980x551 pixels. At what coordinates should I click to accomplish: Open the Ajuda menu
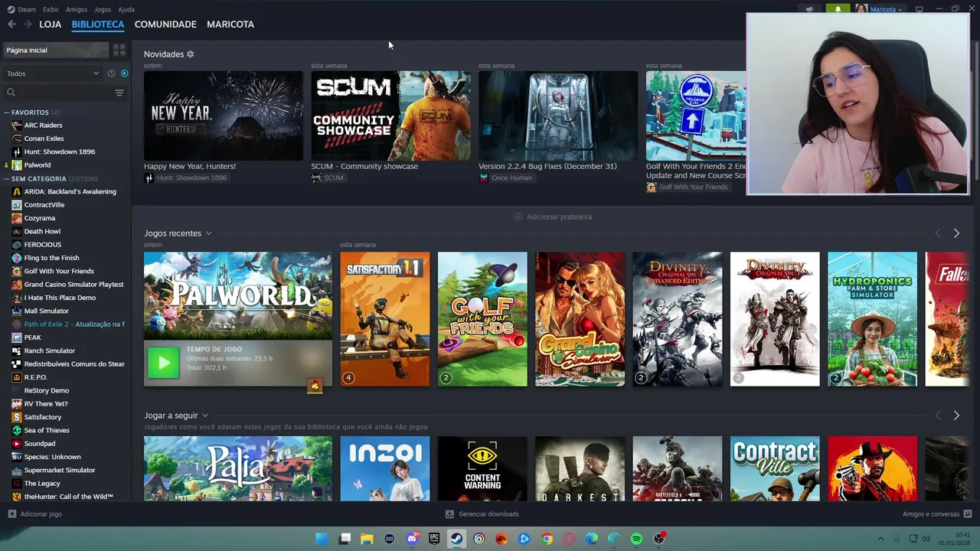pos(126,9)
